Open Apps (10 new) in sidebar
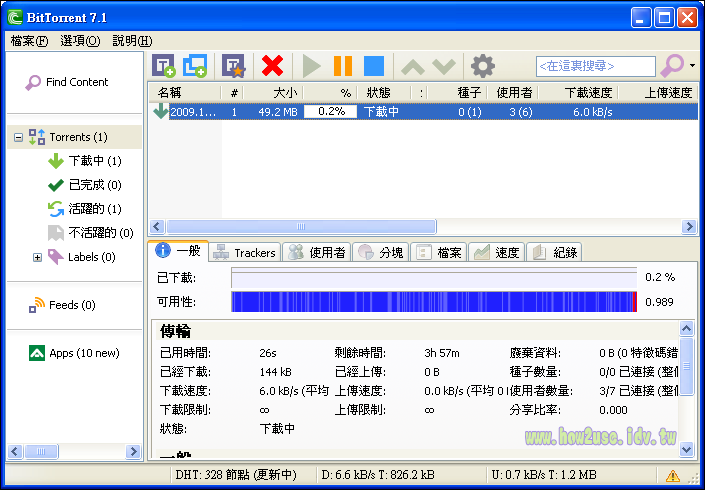The width and height of the screenshot is (705, 490). 83,353
